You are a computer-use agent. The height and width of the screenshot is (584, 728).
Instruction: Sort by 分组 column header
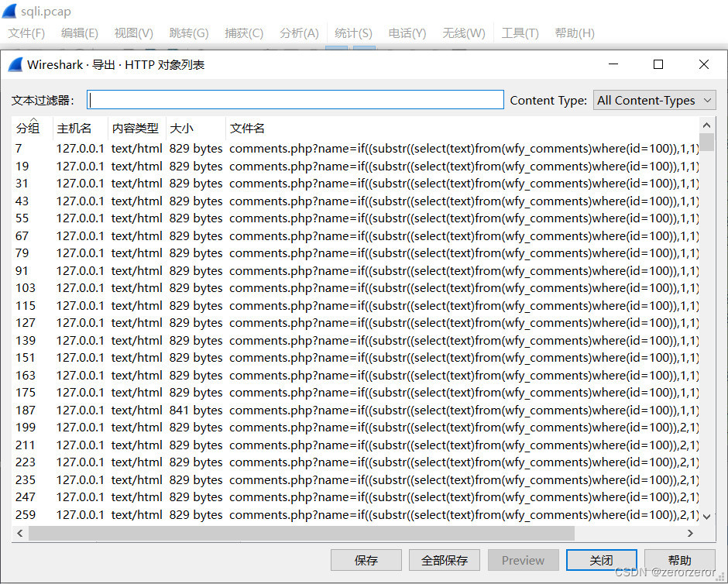(32, 128)
